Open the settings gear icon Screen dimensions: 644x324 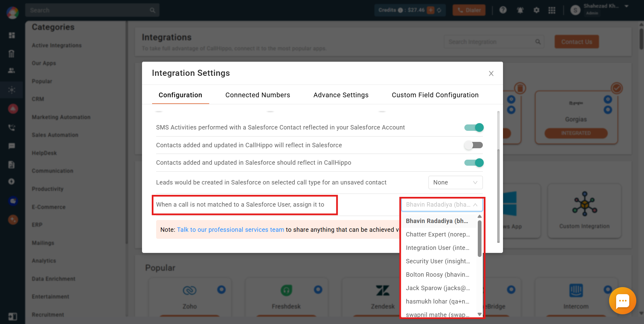pos(536,10)
